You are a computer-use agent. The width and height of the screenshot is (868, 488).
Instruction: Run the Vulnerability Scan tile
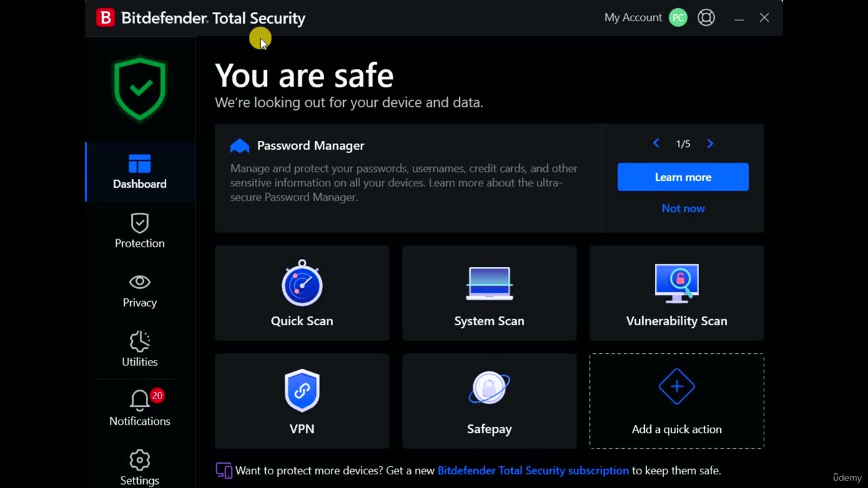[677, 293]
